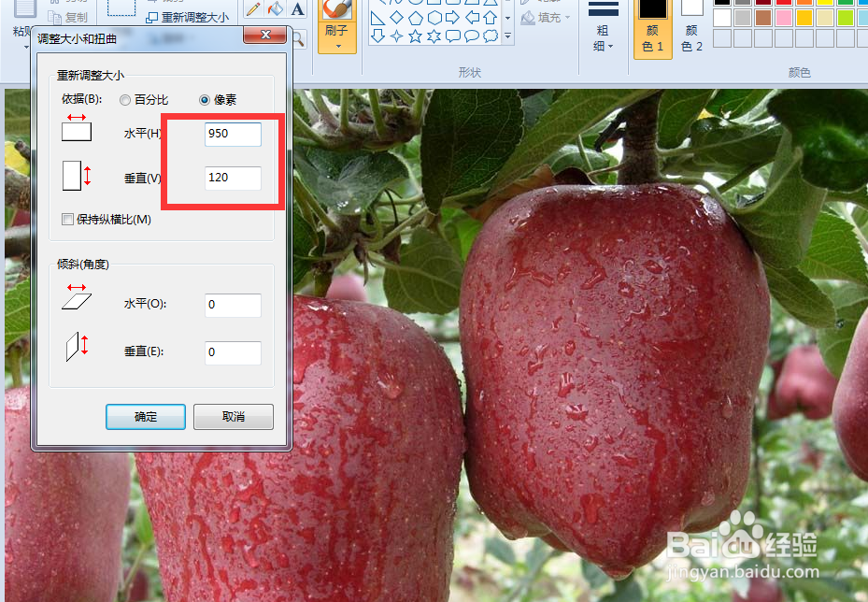Click the horizontal (水平) resize field showing 950

[233, 134]
